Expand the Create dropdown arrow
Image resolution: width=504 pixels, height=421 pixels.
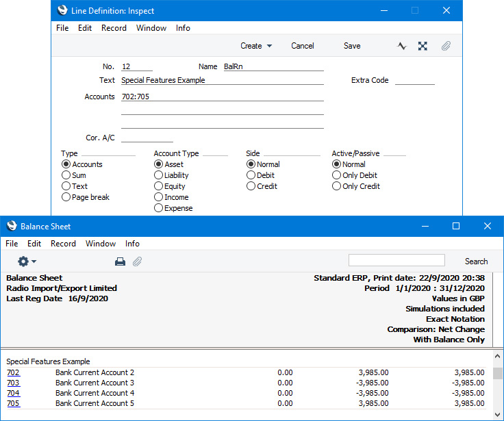click(x=269, y=46)
